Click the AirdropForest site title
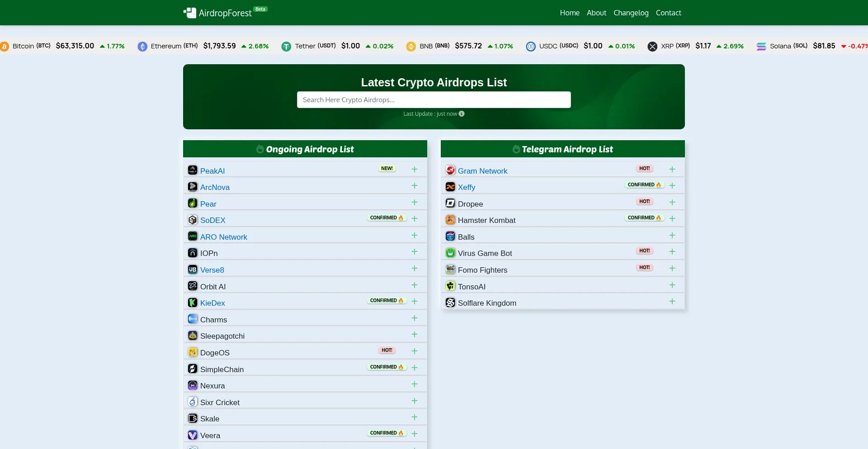This screenshot has width=868, height=449. pyautogui.click(x=225, y=13)
